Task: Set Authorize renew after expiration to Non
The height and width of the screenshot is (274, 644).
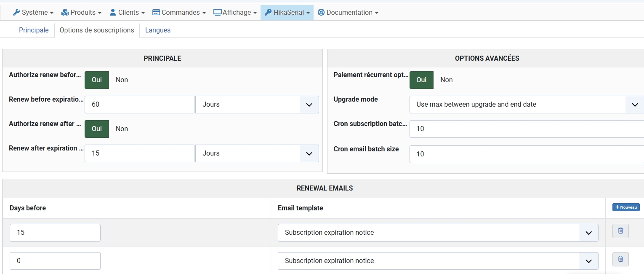Action: click(x=122, y=129)
